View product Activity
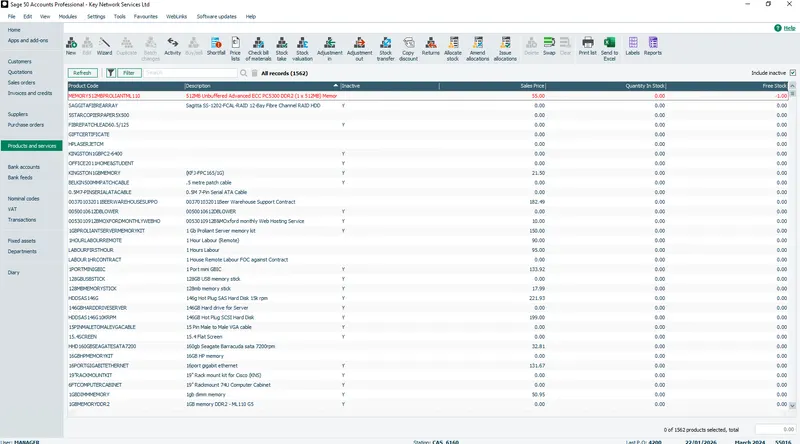The width and height of the screenshot is (800, 444). (172, 46)
